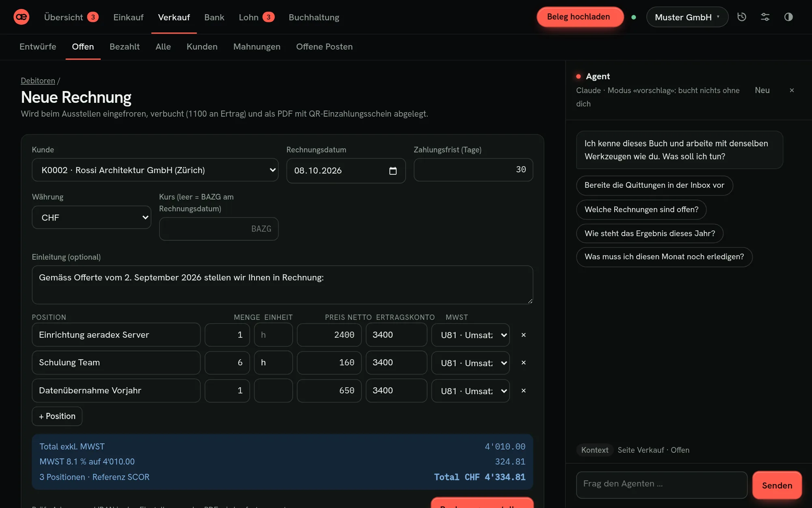812x508 pixels.
Task: Switch to the Offen tab
Action: coord(83,46)
